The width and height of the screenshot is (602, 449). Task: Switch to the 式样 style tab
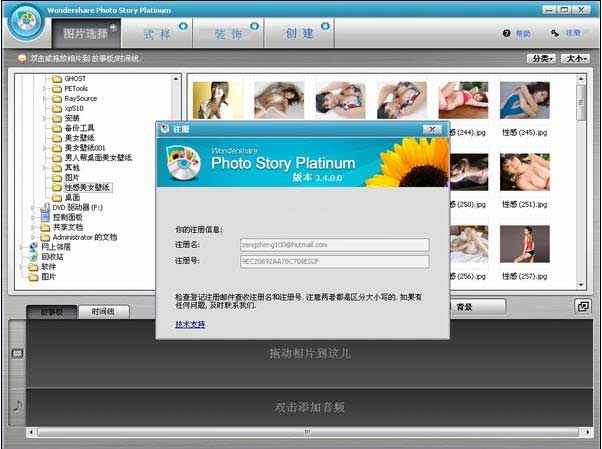point(156,34)
